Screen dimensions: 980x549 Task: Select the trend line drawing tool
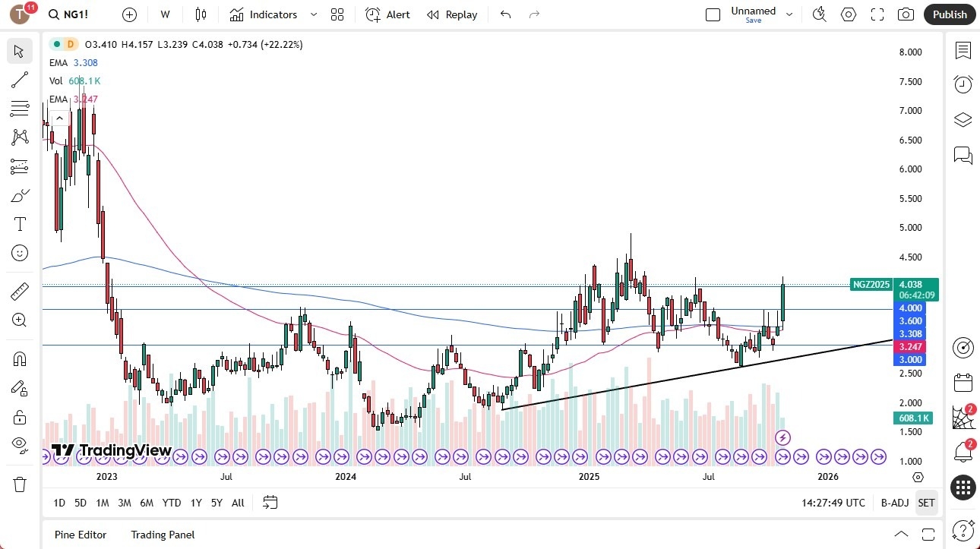coord(20,80)
